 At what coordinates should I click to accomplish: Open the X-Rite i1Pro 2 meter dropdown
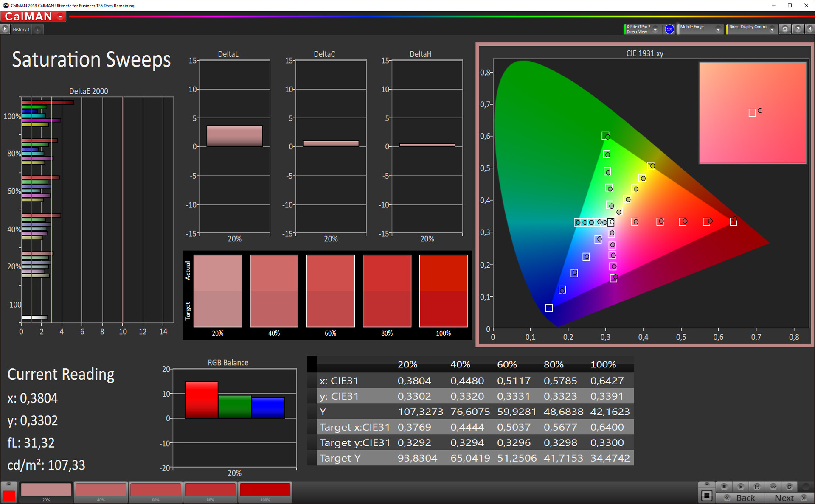pyautogui.click(x=655, y=29)
